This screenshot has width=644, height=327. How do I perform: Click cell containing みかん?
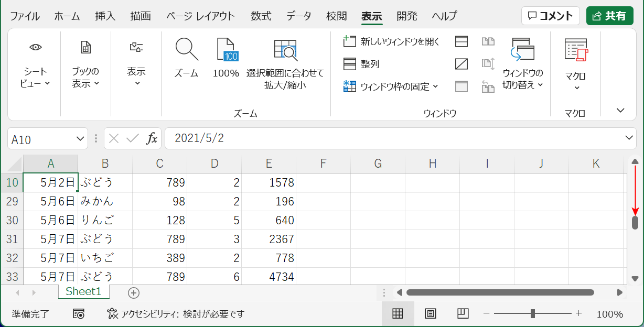point(105,201)
